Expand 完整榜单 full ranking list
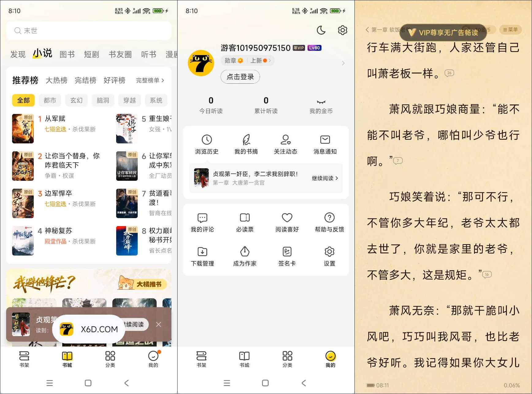Viewport: 532px width, 394px height. click(150, 80)
